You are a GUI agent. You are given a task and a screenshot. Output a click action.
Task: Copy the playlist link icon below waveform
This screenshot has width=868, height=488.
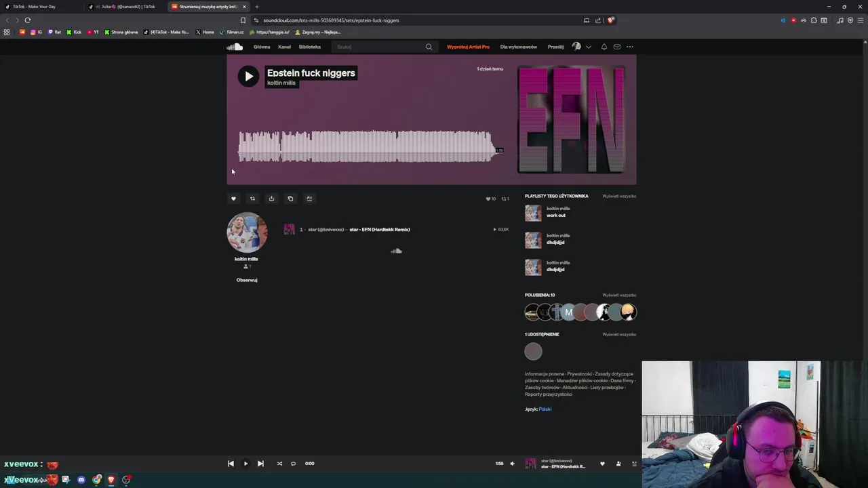tap(290, 199)
